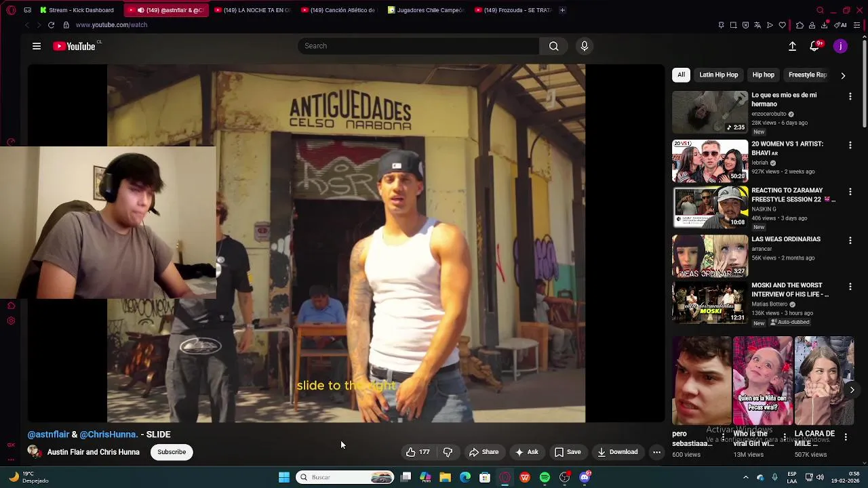
Task: Open 'Lo que es mio es de mi hermano' thumbnail
Action: [x=710, y=113]
